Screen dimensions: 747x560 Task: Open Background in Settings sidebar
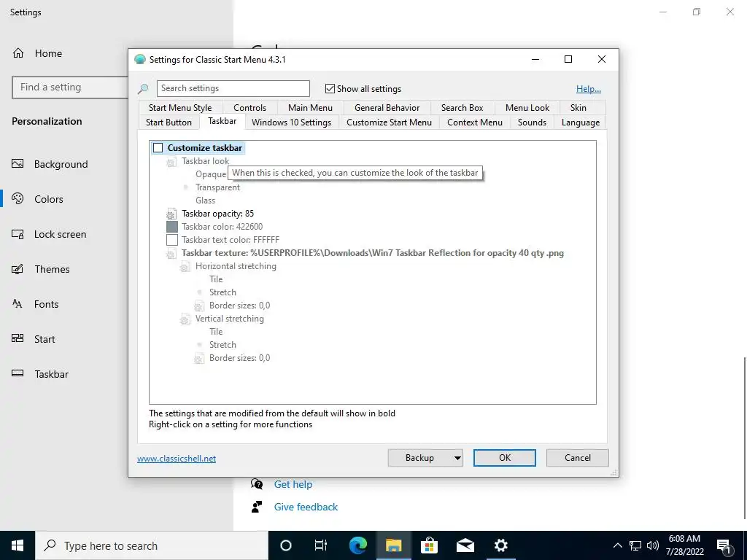[x=61, y=164]
